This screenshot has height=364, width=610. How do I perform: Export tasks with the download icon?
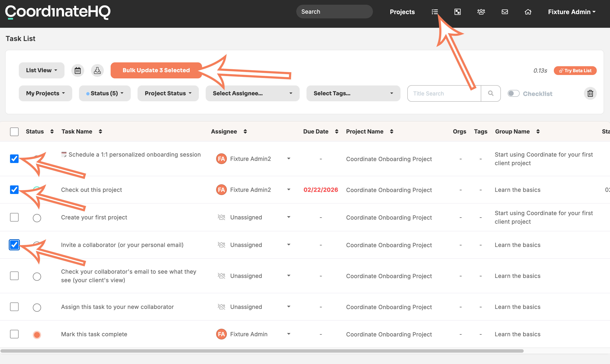97,71
